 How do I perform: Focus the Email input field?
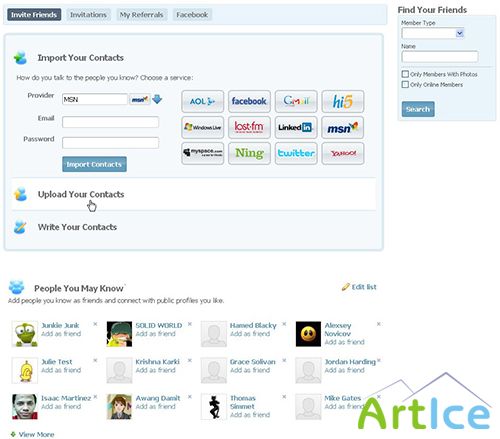coord(110,122)
